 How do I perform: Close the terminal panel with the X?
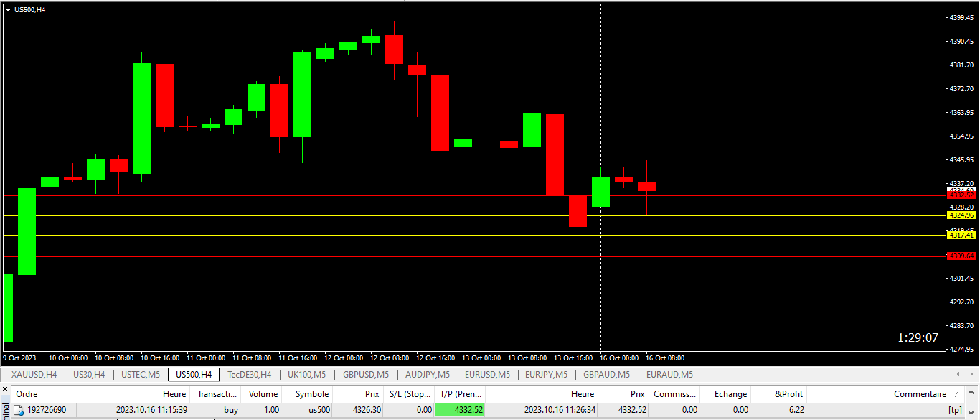pyautogui.click(x=5, y=388)
